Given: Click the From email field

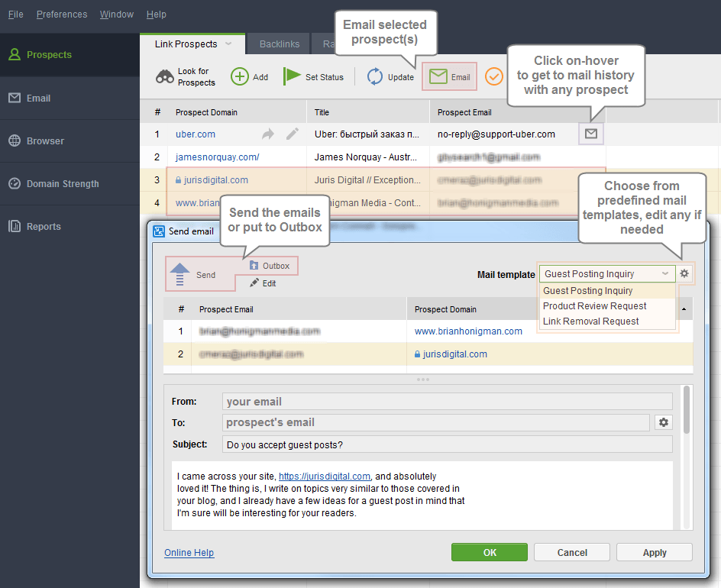Looking at the screenshot, I should (447, 402).
